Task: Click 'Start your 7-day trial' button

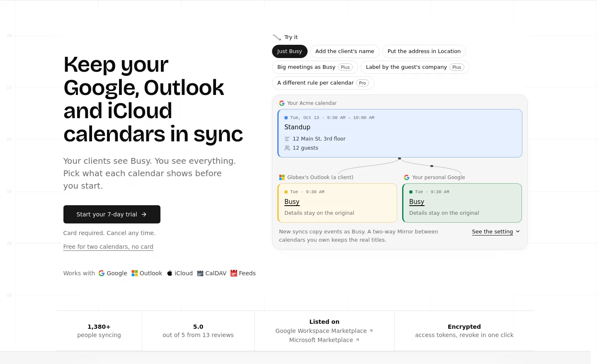Action: pyautogui.click(x=112, y=214)
